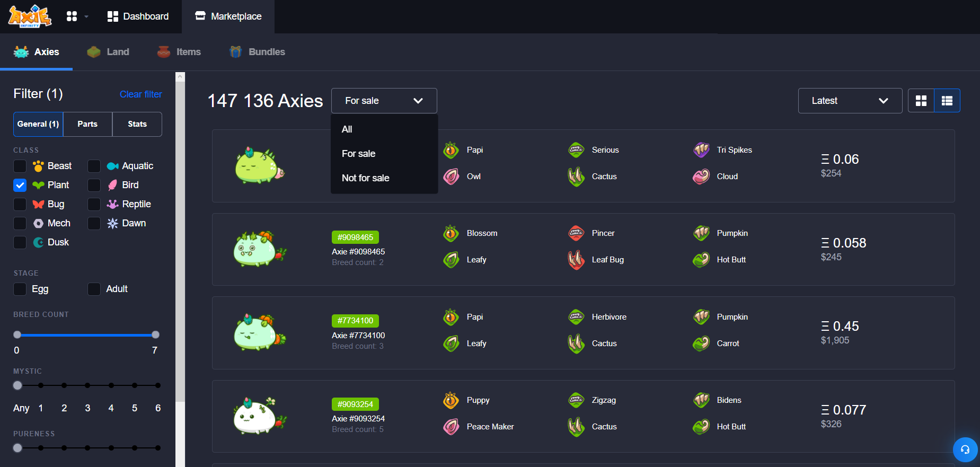This screenshot has height=467, width=980.
Task: Switch to the Items tab
Action: pos(179,52)
